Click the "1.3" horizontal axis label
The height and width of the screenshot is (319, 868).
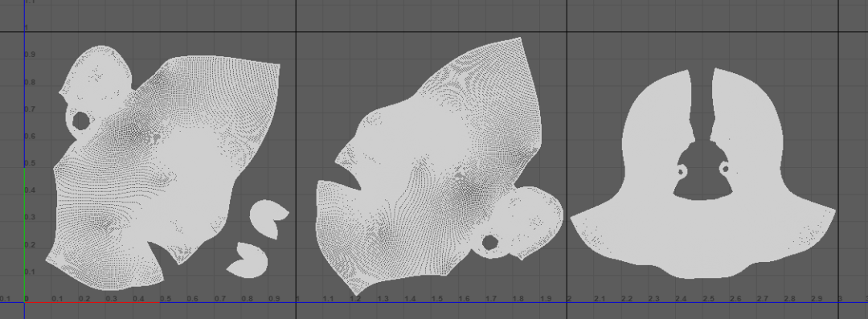pyautogui.click(x=383, y=299)
